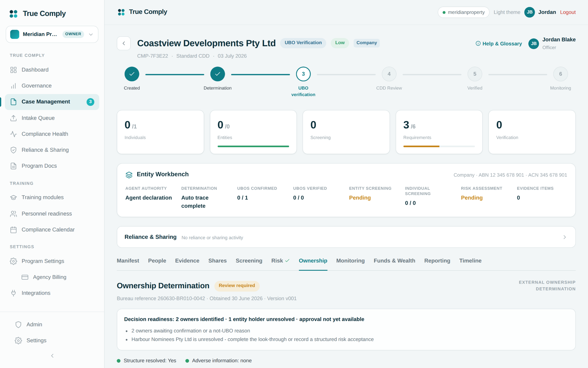This screenshot has width=588, height=368.
Task: Click the CDD Review step 4 circle
Action: pyautogui.click(x=389, y=74)
